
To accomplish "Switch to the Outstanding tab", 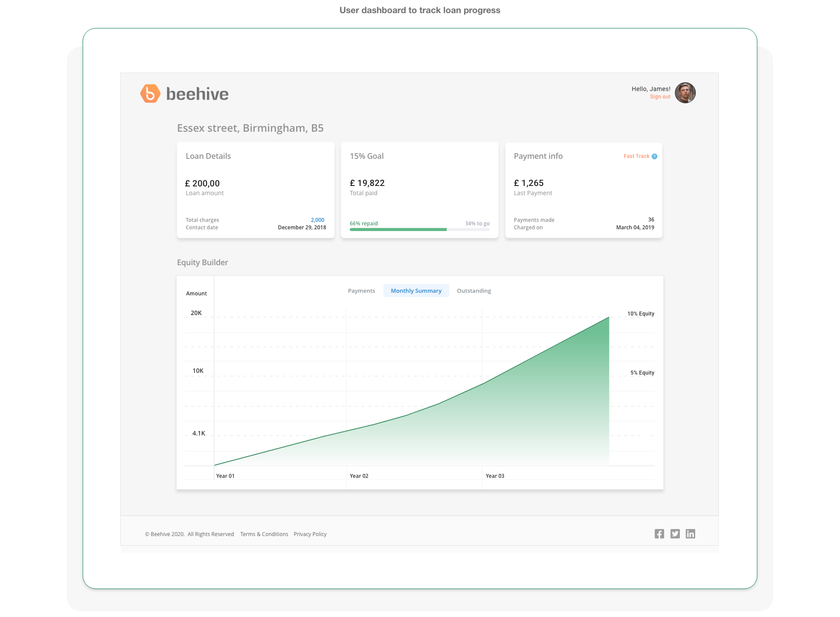I will [474, 291].
